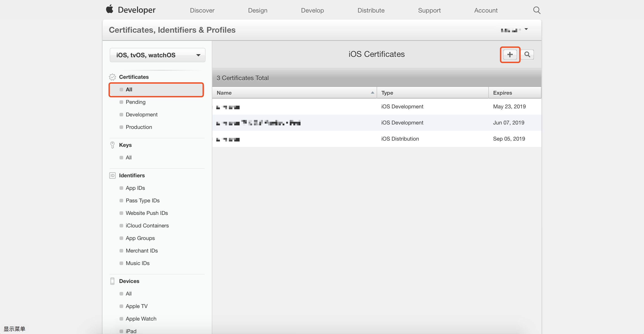Open the Account navigation menu
Viewport: 644px width, 334px height.
click(485, 10)
